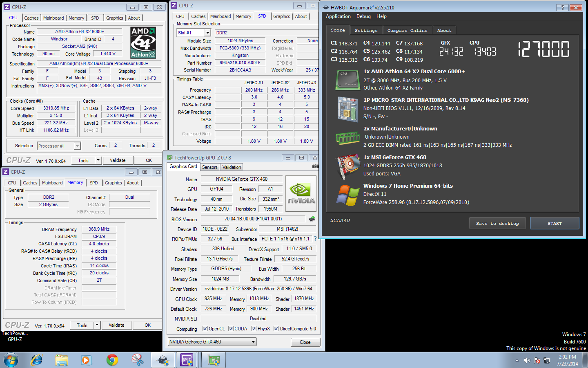
Task: Click OK in CPU-Z Memory window
Action: click(147, 325)
